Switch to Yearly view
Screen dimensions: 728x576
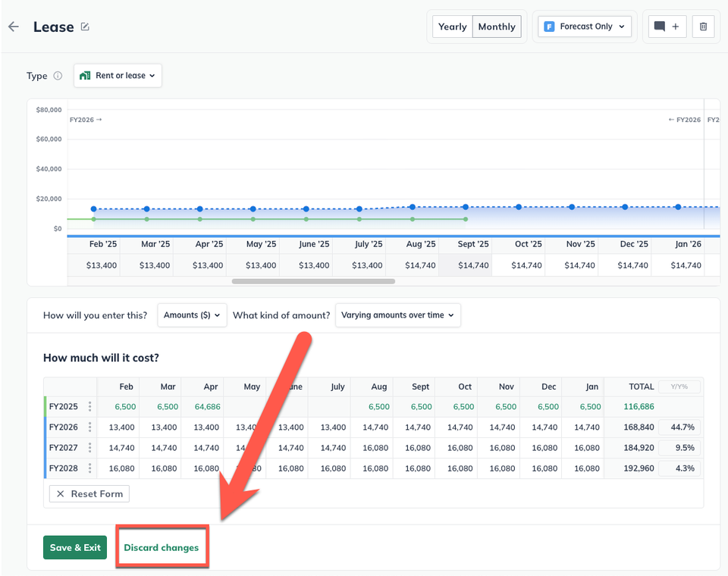tap(452, 27)
